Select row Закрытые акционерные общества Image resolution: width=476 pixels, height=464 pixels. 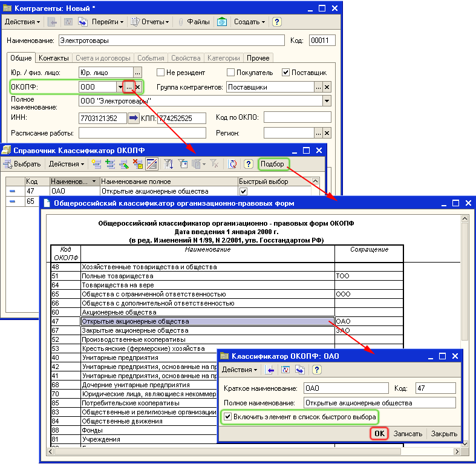[x=207, y=330]
